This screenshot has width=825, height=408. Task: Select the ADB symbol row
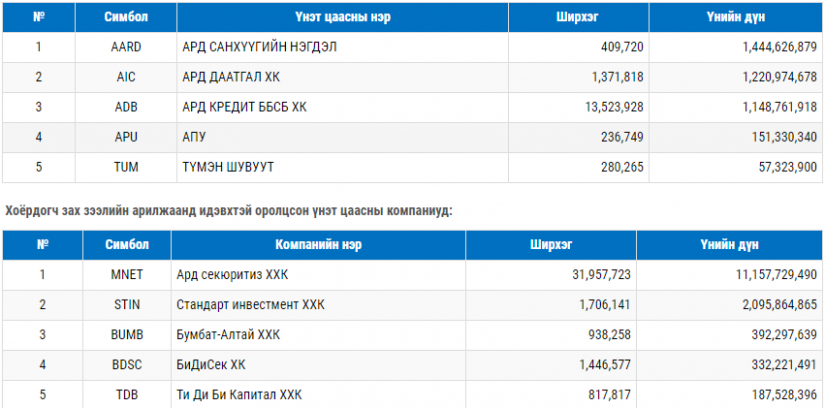(x=412, y=107)
